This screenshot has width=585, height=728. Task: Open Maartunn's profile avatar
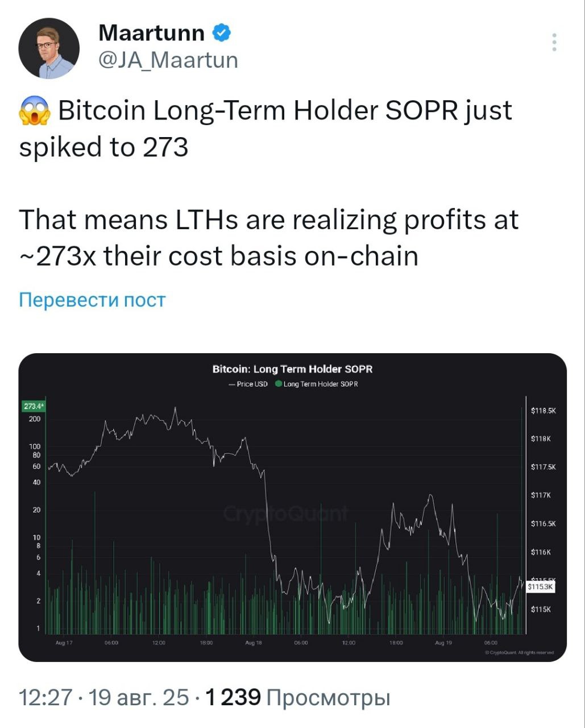click(49, 48)
